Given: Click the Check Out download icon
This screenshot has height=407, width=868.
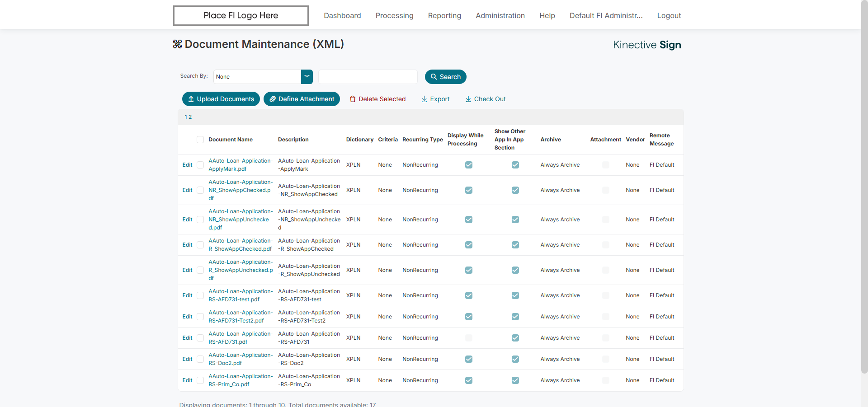Looking at the screenshot, I should pyautogui.click(x=468, y=99).
